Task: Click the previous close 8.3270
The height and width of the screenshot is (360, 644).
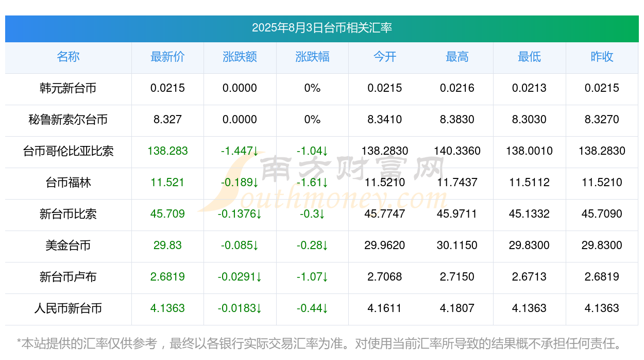Action: click(602, 120)
